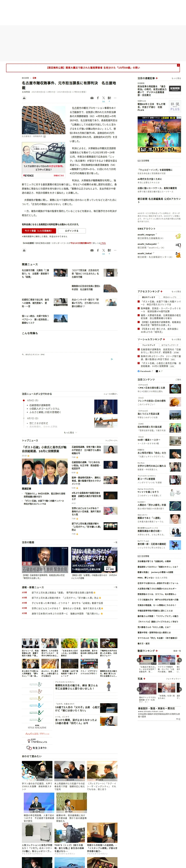
Task: Click X link under ソーシャルランキング list
Action: click(159, 371)
